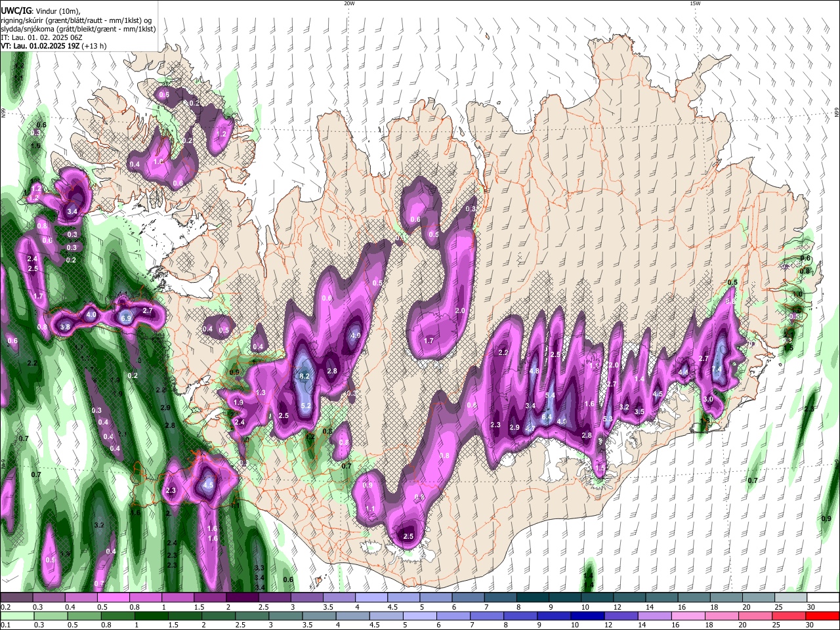The width and height of the screenshot is (840, 630).
Task: Click the white snow legend swatch labeled 30
Action: pyautogui.click(x=823, y=597)
